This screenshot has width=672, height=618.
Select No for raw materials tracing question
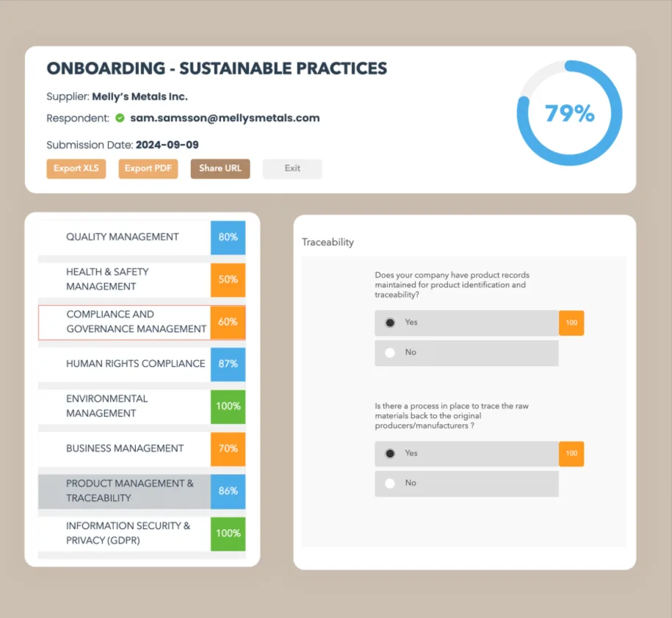466,484
